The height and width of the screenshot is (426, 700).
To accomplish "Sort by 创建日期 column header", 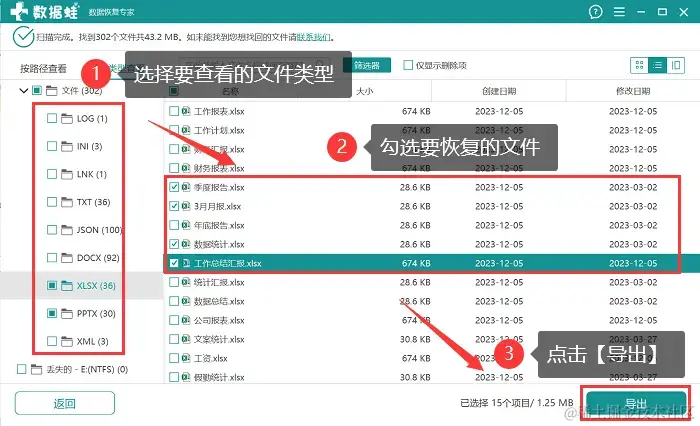I will click(x=499, y=91).
